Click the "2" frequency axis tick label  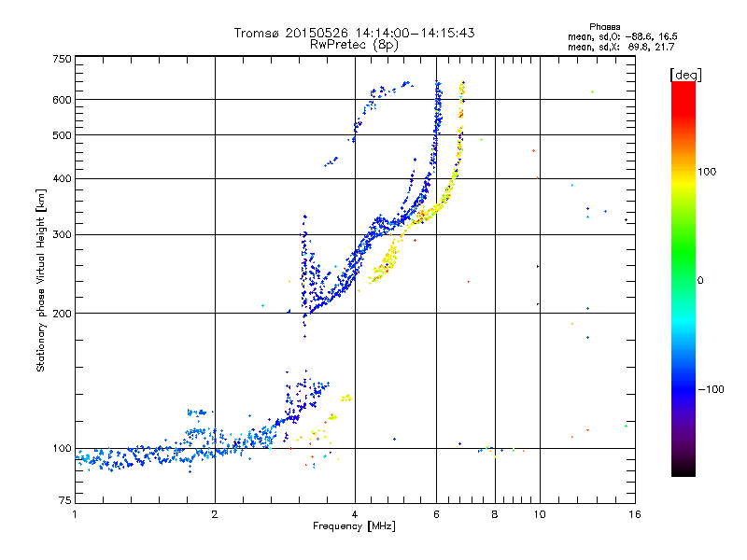[x=215, y=514]
